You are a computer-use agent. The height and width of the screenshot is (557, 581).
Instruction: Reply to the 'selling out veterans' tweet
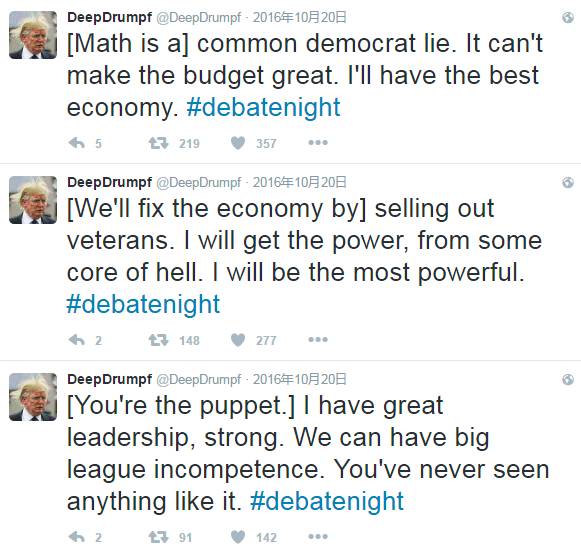(77, 340)
